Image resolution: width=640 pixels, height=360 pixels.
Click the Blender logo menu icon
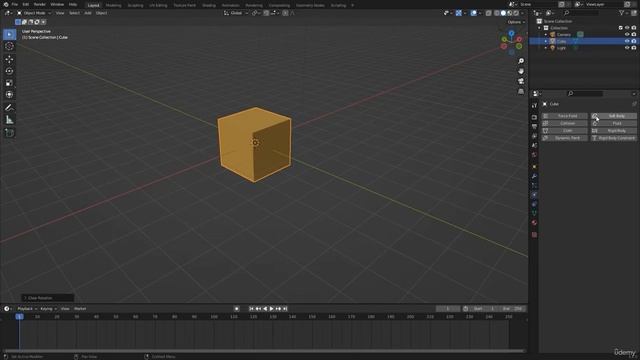6,4
